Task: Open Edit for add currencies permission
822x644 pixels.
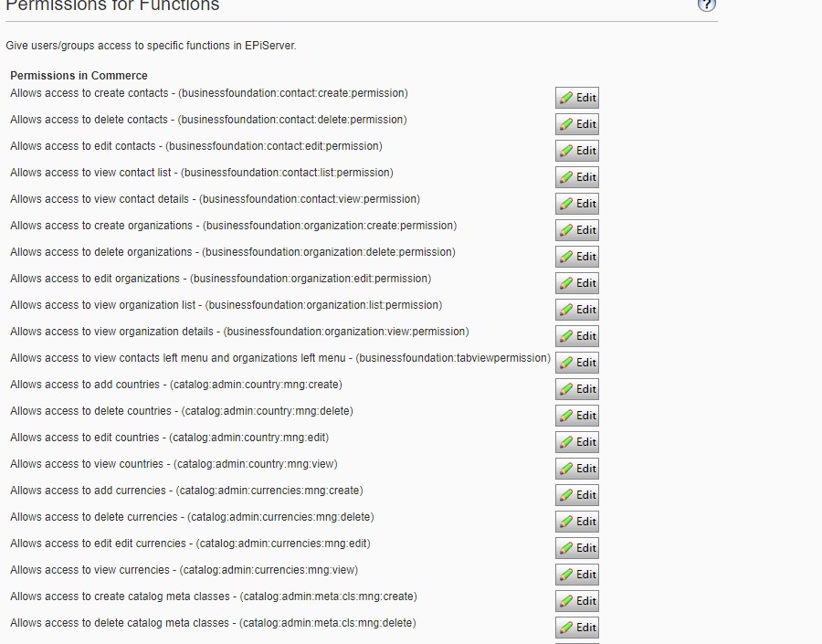Action: [x=577, y=495]
